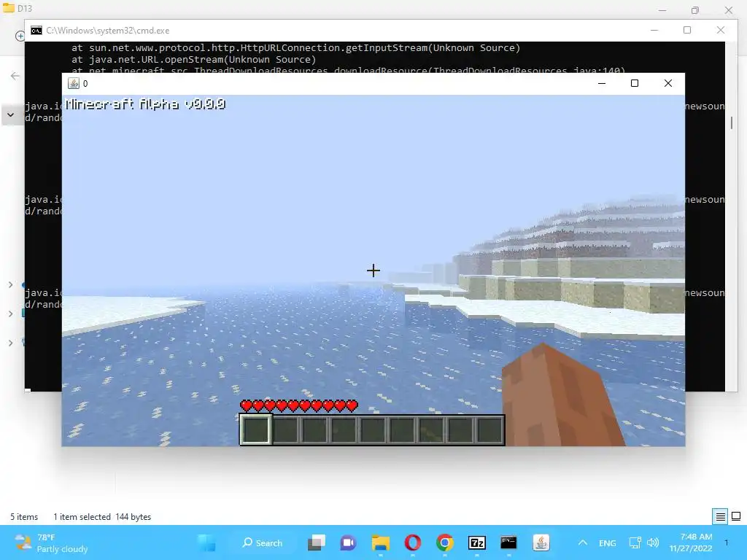Click the Java icon in Minecraft title bar
This screenshot has width=747, height=560.
74,83
